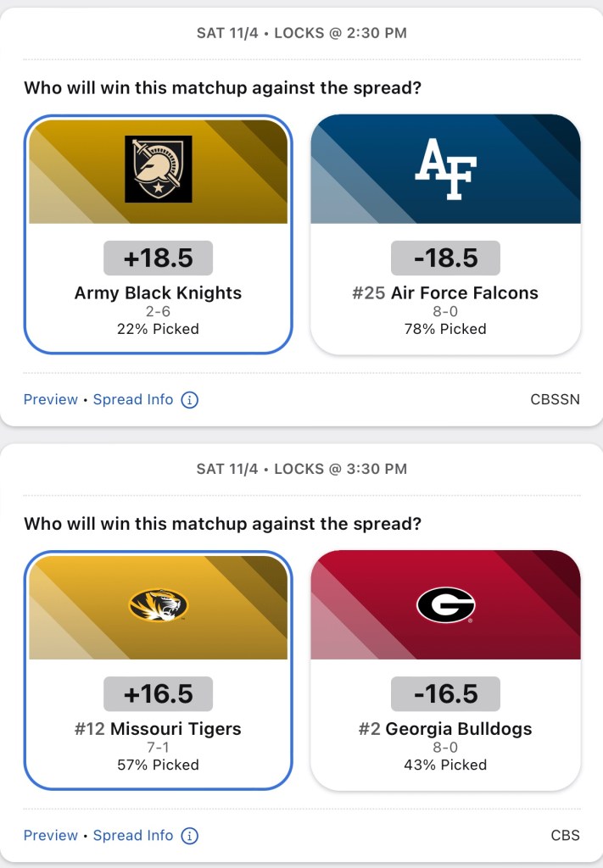This screenshot has height=868, width=603.
Task: Click the -18.5 spread badge
Action: click(x=445, y=258)
